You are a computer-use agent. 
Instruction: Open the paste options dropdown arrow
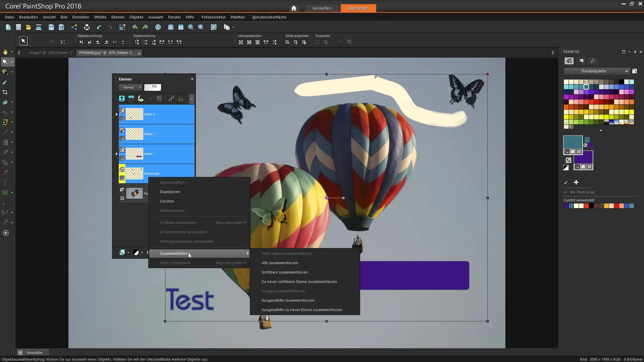(x=233, y=27)
